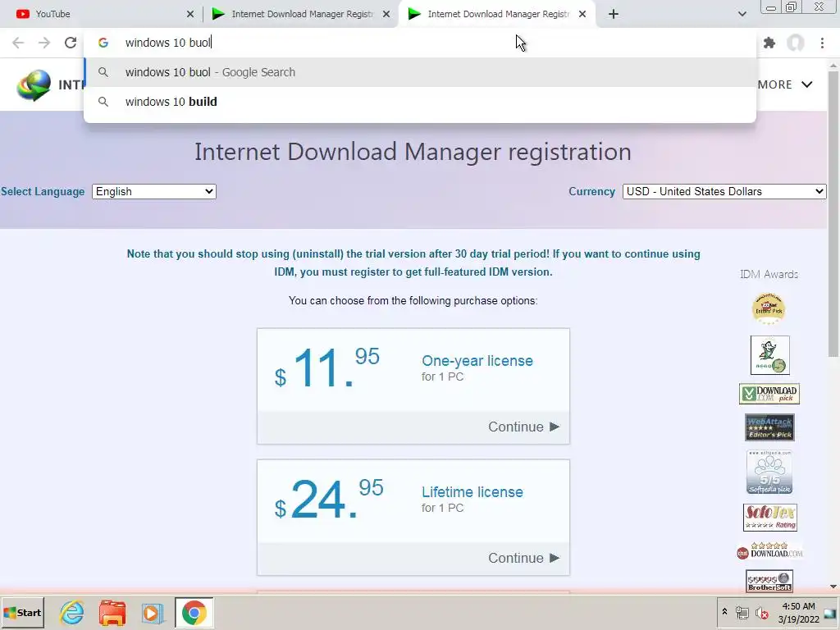This screenshot has width=840, height=630.
Task: Click the WebAttack Editor's Pick badge
Action: point(769,427)
